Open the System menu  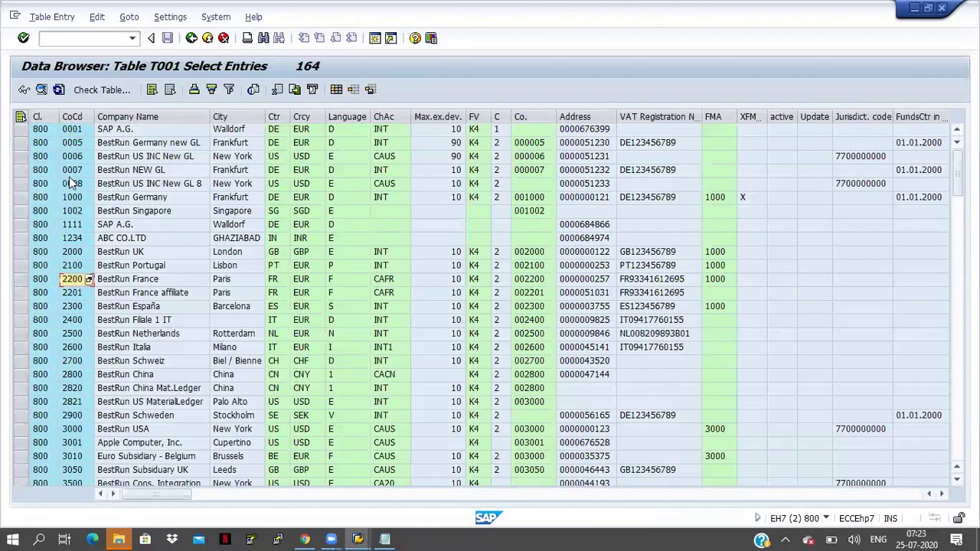click(x=216, y=17)
